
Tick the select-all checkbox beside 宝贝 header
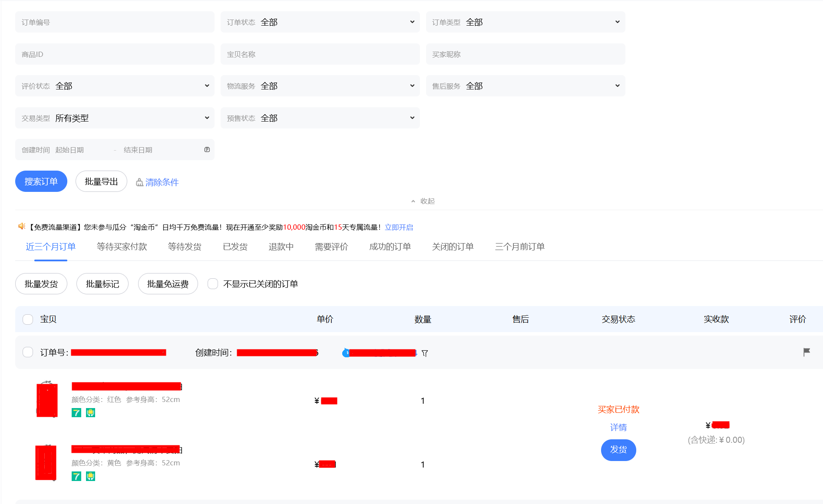click(28, 320)
